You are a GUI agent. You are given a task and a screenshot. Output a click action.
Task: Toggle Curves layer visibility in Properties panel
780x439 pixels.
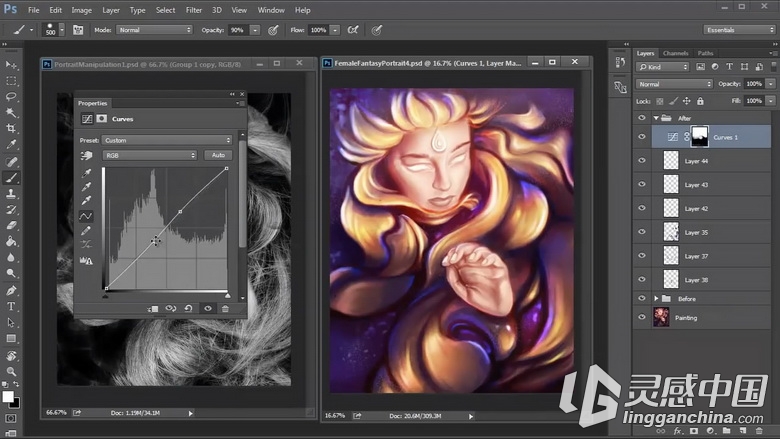(x=207, y=308)
